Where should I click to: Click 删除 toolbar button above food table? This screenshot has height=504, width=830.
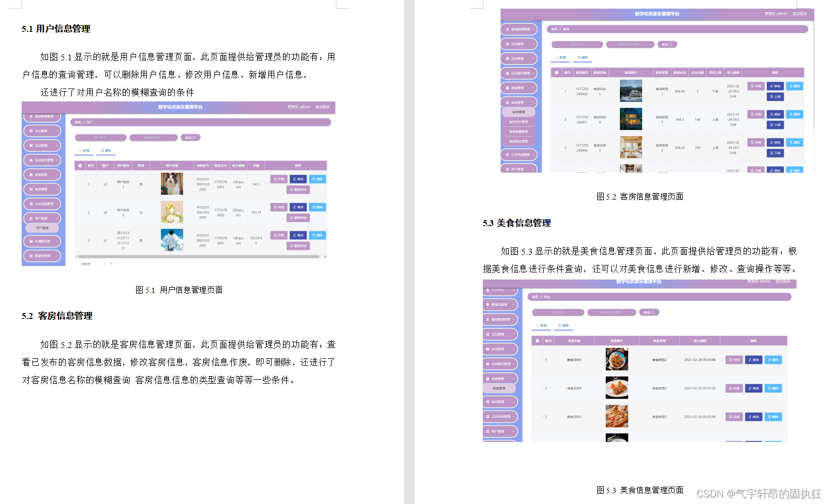click(x=563, y=325)
